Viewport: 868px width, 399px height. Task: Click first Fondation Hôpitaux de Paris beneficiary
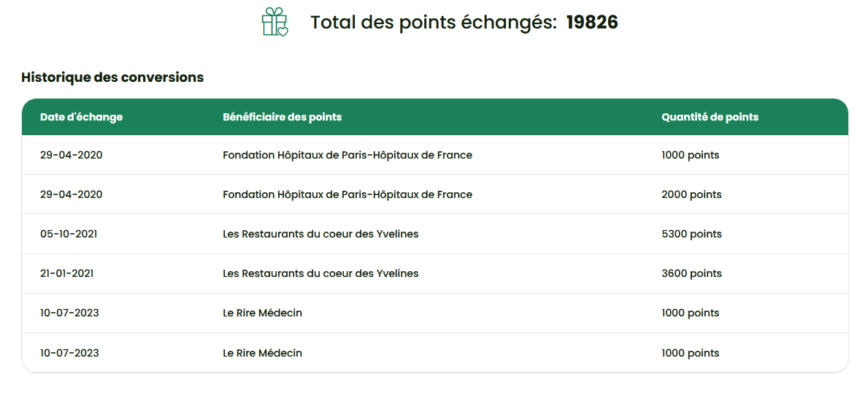click(x=347, y=155)
